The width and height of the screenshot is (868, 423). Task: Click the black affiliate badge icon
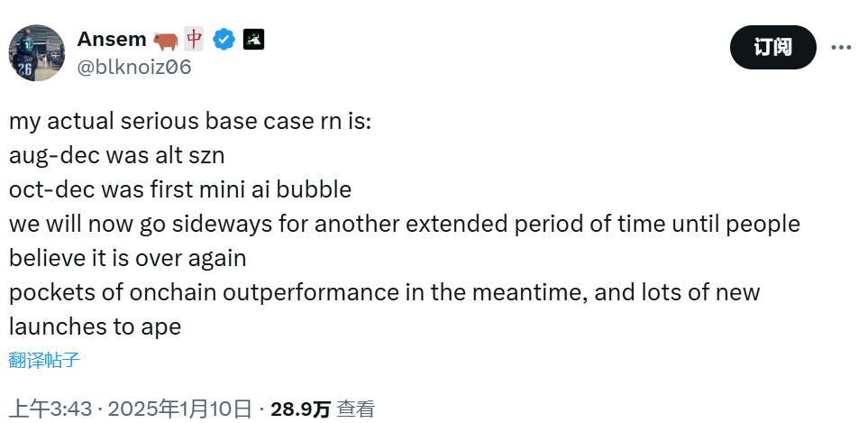253,40
